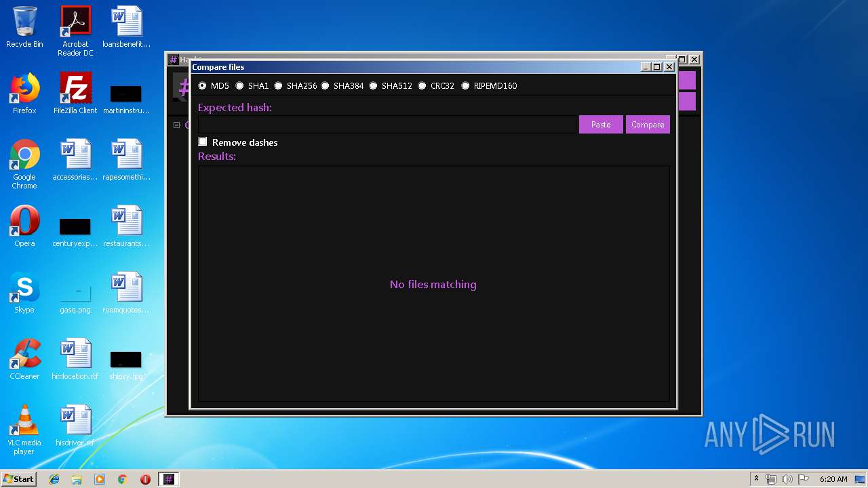Screen dimensions: 868x488
Task: Maximize the Hasher main window
Action: click(x=682, y=60)
